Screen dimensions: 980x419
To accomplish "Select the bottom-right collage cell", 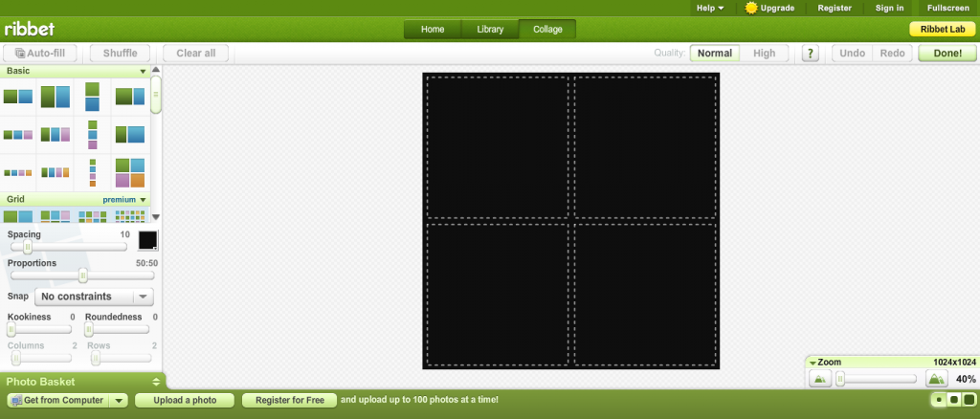I will tap(645, 294).
